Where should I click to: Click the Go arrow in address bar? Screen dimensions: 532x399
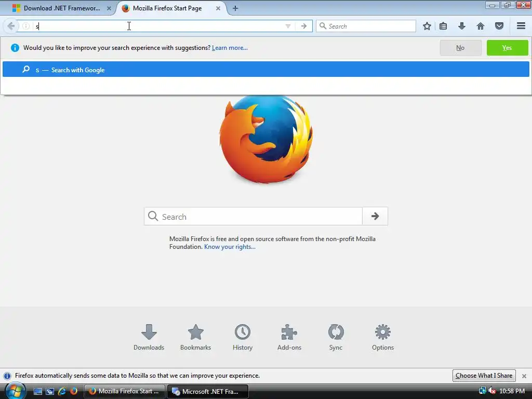point(304,26)
